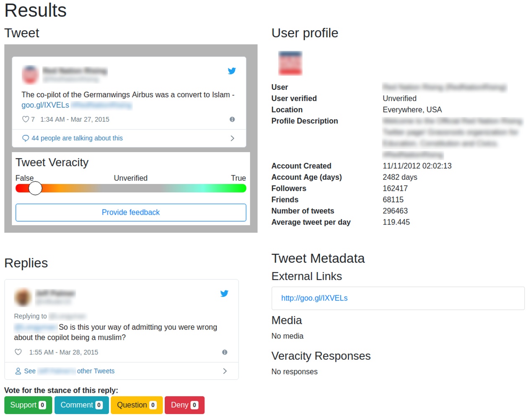Click the info icon on the main tweet

(x=232, y=119)
